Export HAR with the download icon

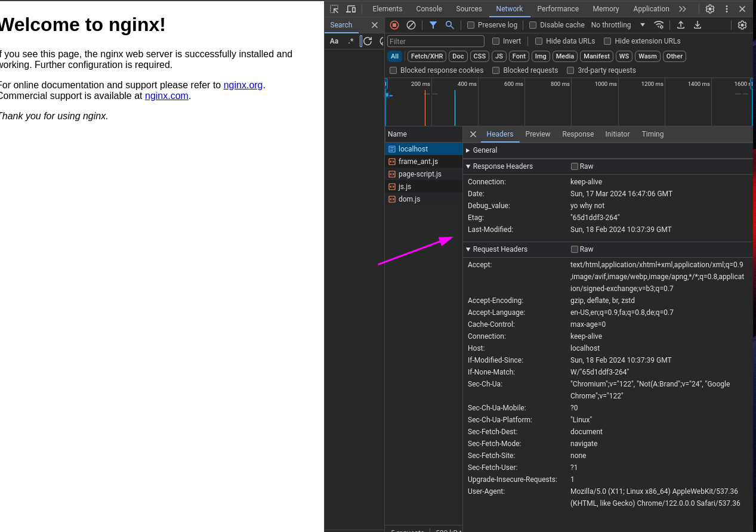(x=698, y=25)
